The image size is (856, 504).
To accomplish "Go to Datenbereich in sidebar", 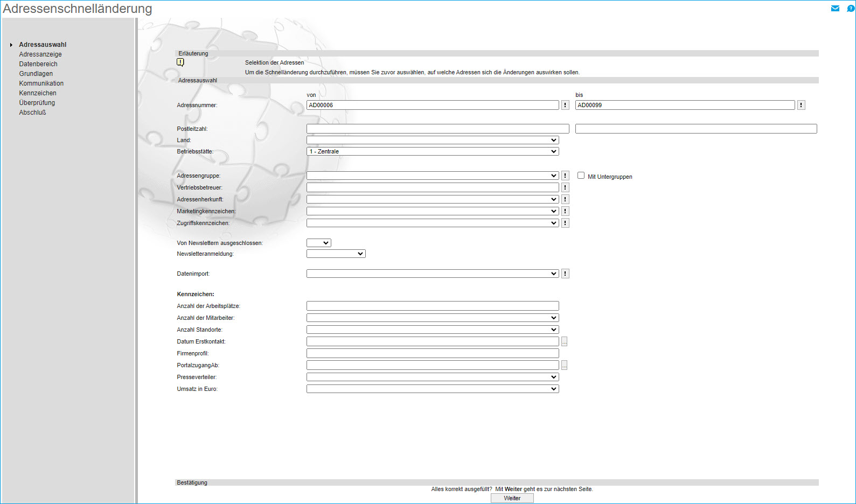I will point(38,64).
